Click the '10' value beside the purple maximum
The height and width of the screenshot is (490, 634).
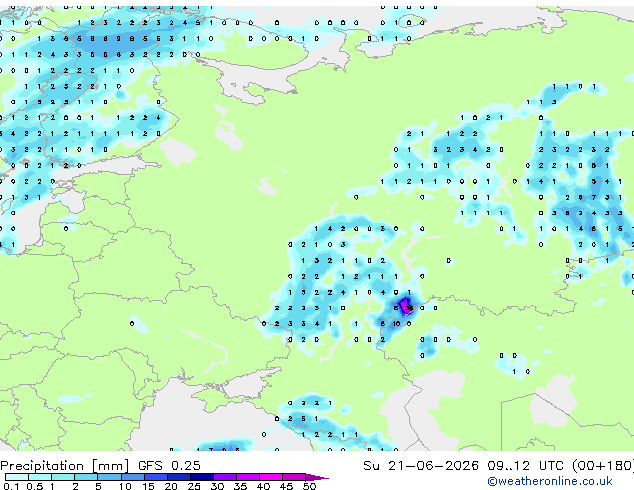(x=396, y=323)
